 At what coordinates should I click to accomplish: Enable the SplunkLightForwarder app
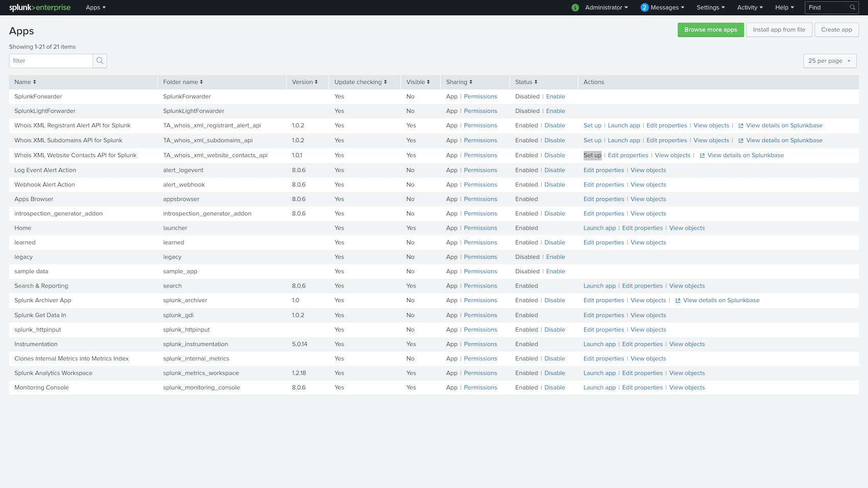[556, 111]
